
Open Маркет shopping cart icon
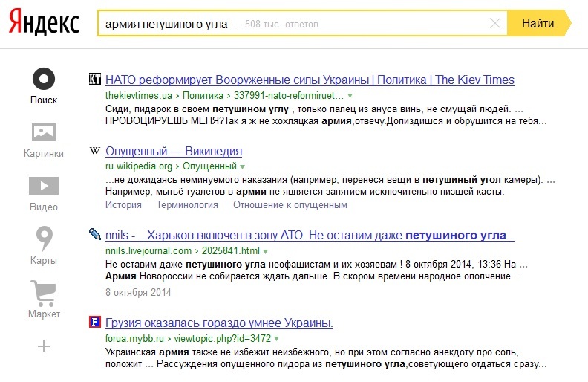44,293
